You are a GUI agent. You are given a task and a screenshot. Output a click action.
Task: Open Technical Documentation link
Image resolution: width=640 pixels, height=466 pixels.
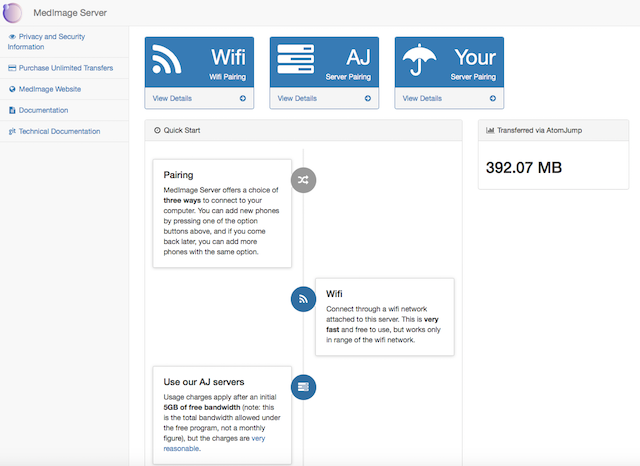(x=59, y=131)
